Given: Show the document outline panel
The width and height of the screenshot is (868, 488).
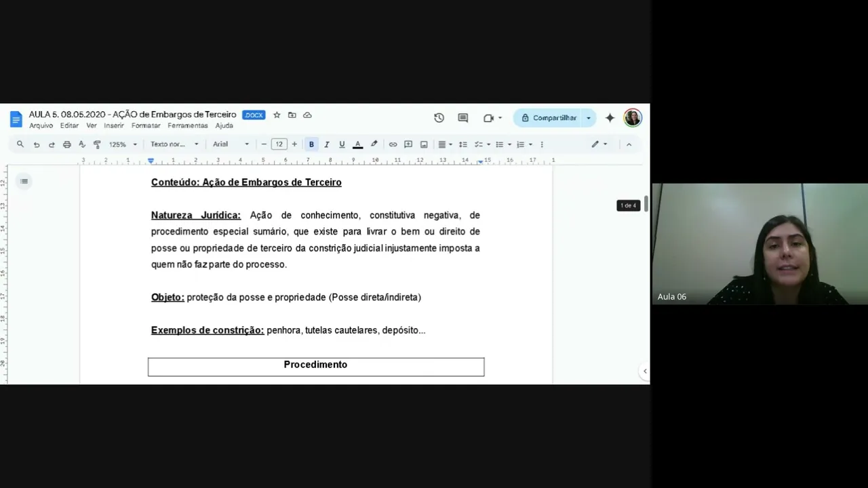Looking at the screenshot, I should tap(24, 181).
